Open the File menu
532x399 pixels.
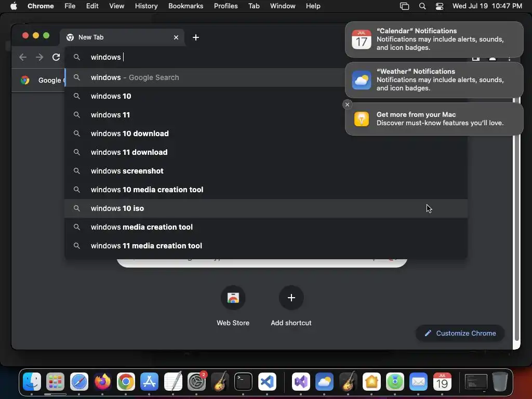[x=70, y=6]
